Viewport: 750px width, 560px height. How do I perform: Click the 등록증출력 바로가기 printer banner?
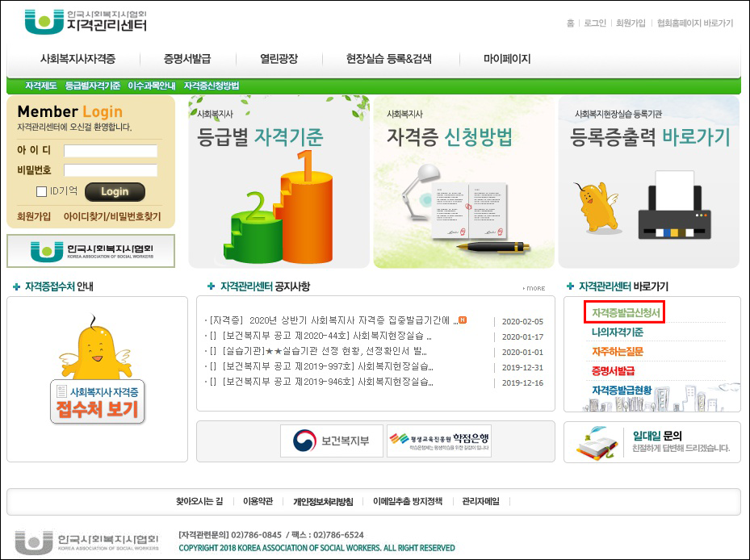pos(649,182)
